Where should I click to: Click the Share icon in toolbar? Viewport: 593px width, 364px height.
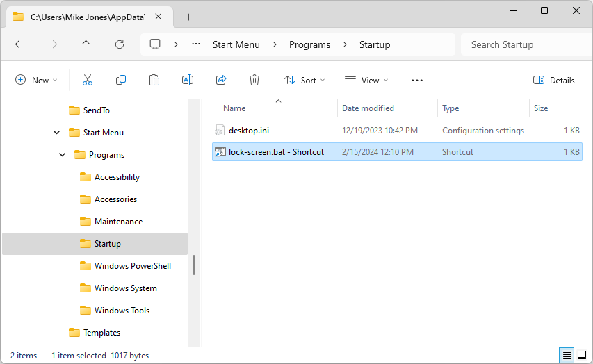point(221,80)
